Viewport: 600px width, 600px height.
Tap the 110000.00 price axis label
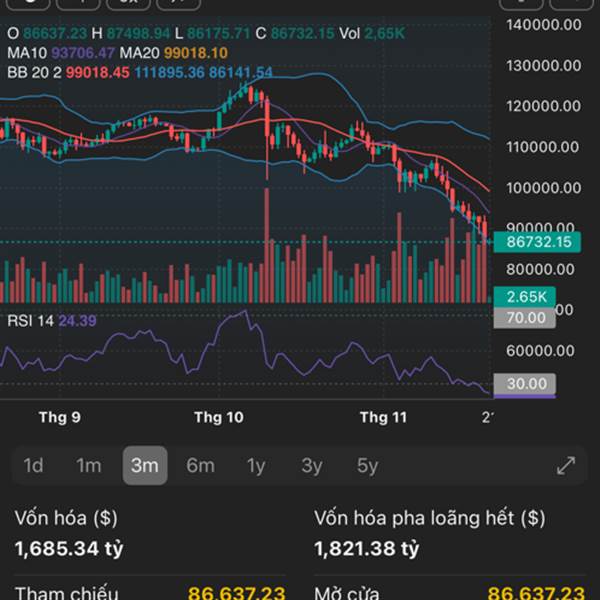click(542, 147)
